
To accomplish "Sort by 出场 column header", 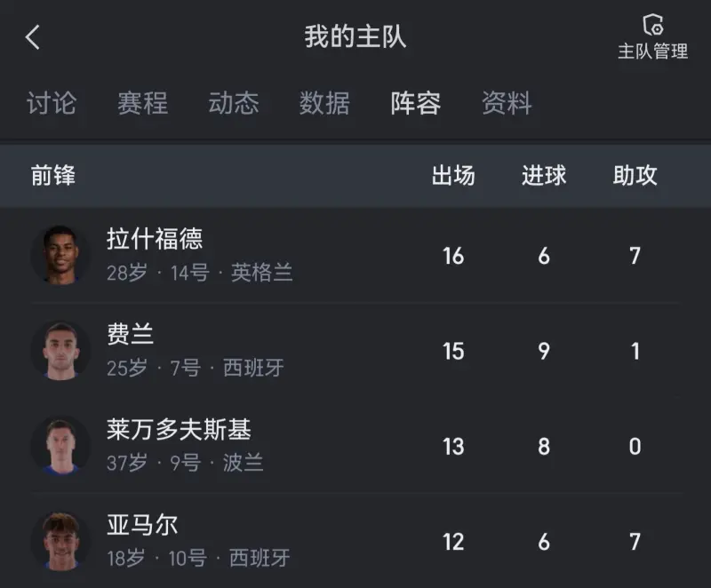I will tap(453, 176).
